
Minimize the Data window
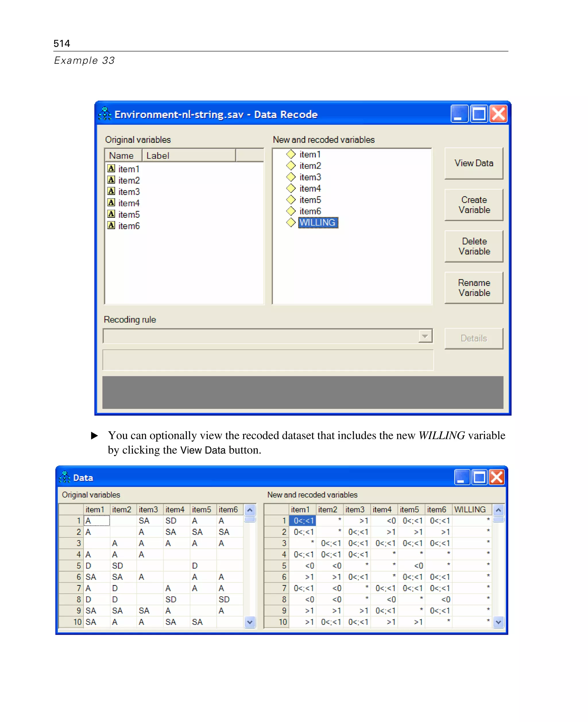click(462, 477)
